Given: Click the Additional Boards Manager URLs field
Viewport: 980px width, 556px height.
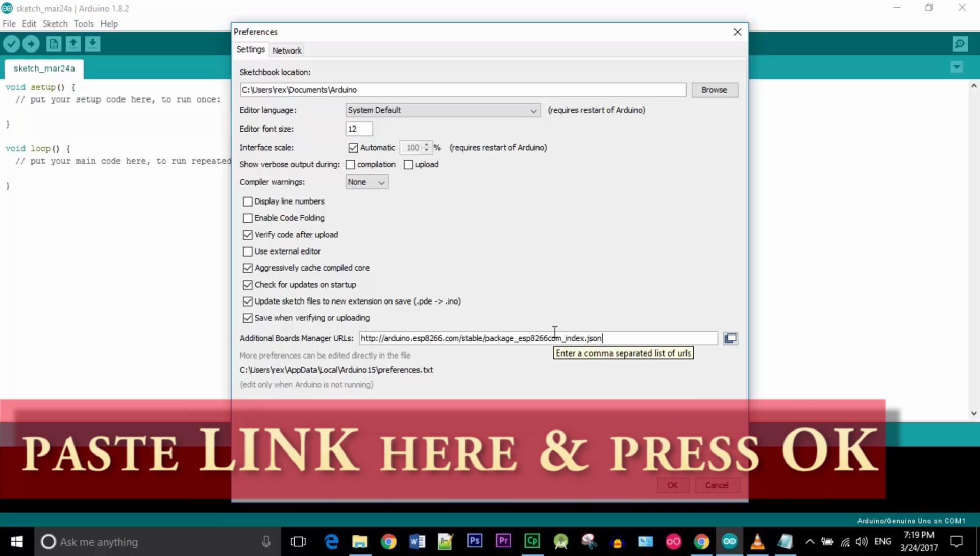Looking at the screenshot, I should 538,338.
